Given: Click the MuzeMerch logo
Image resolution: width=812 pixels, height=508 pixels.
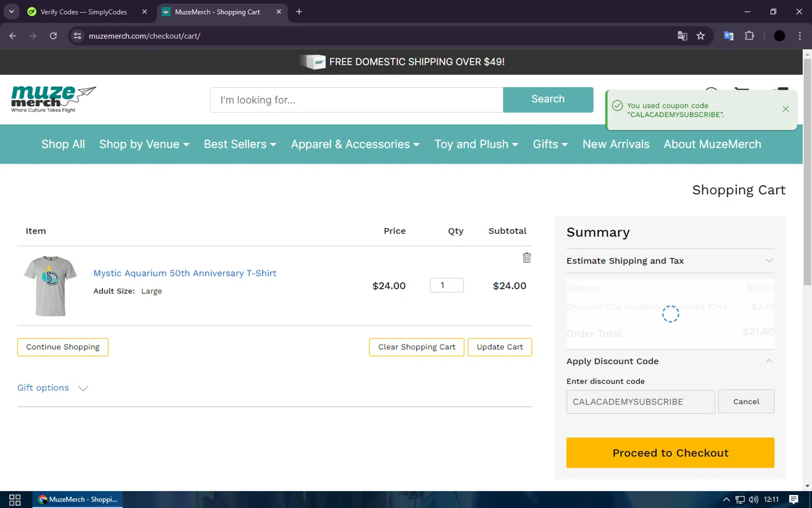Looking at the screenshot, I should (x=54, y=99).
